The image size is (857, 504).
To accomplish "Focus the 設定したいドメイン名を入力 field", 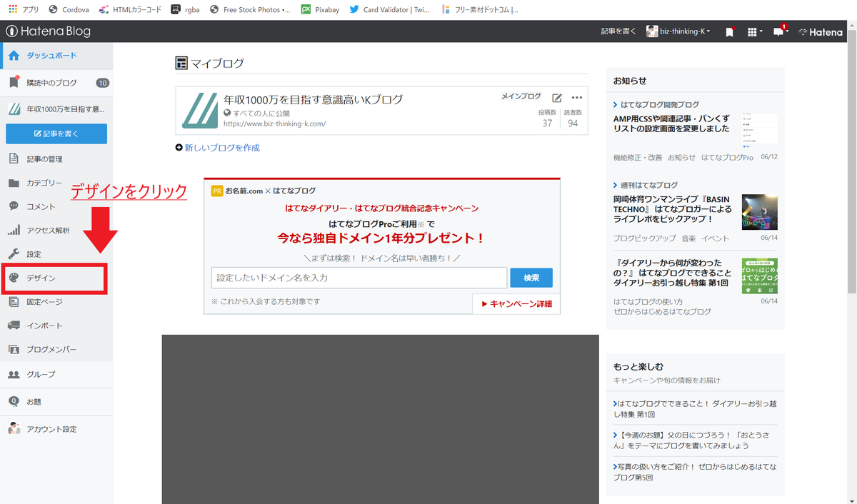I will pyautogui.click(x=359, y=278).
